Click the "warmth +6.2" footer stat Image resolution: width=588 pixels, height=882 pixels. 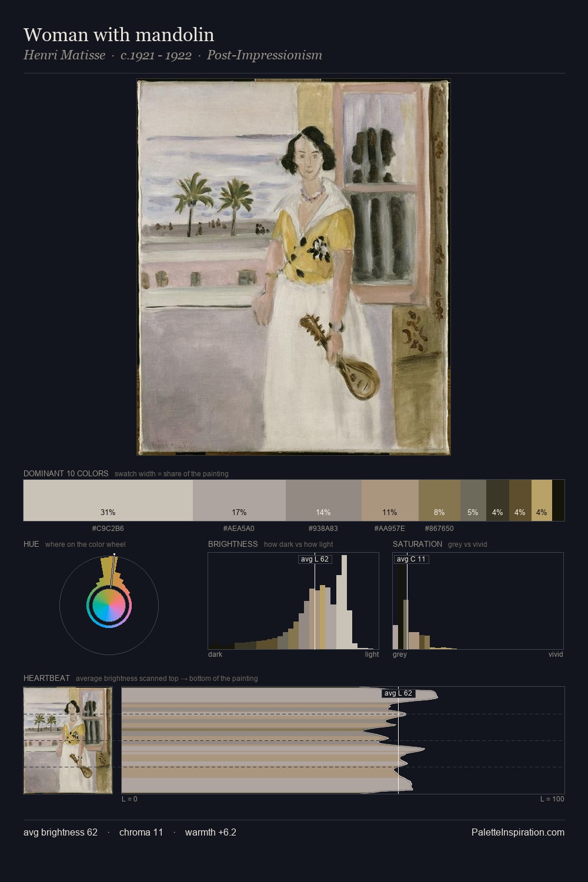(211, 832)
